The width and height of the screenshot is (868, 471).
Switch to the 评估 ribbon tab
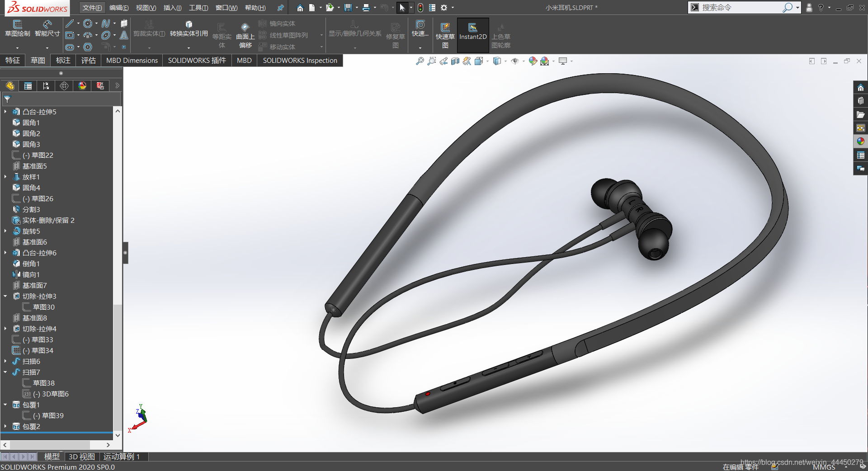pyautogui.click(x=89, y=61)
